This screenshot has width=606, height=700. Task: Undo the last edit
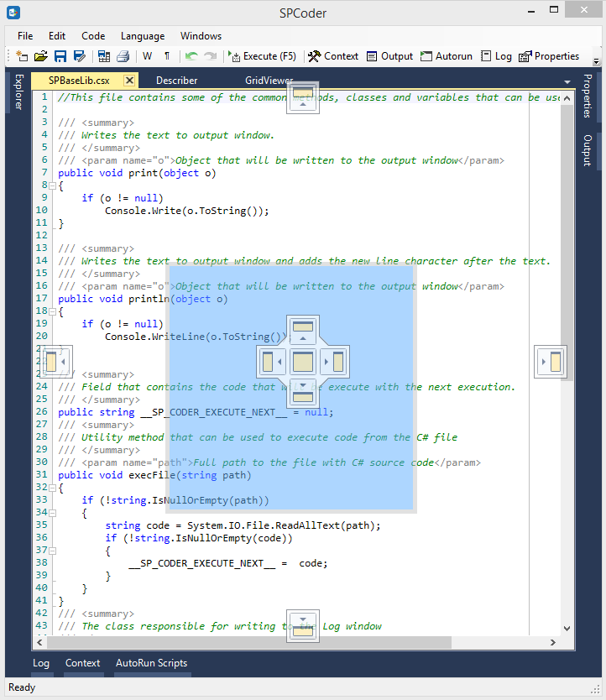click(x=191, y=56)
